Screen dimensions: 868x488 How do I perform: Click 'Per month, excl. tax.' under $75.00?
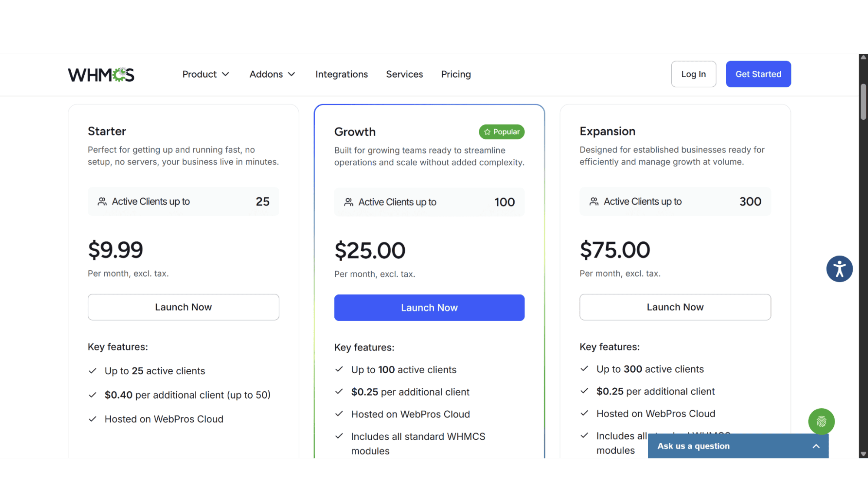(620, 274)
